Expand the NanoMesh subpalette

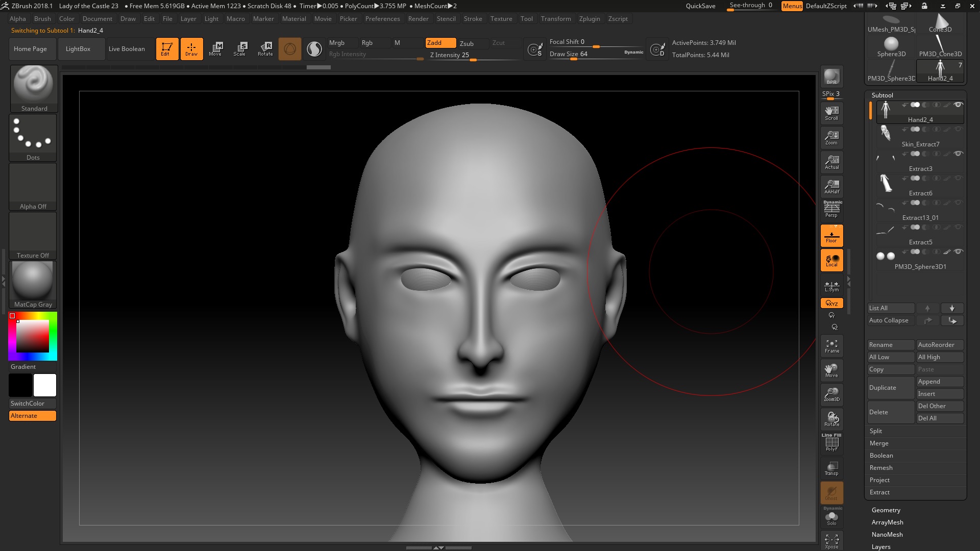[887, 535]
